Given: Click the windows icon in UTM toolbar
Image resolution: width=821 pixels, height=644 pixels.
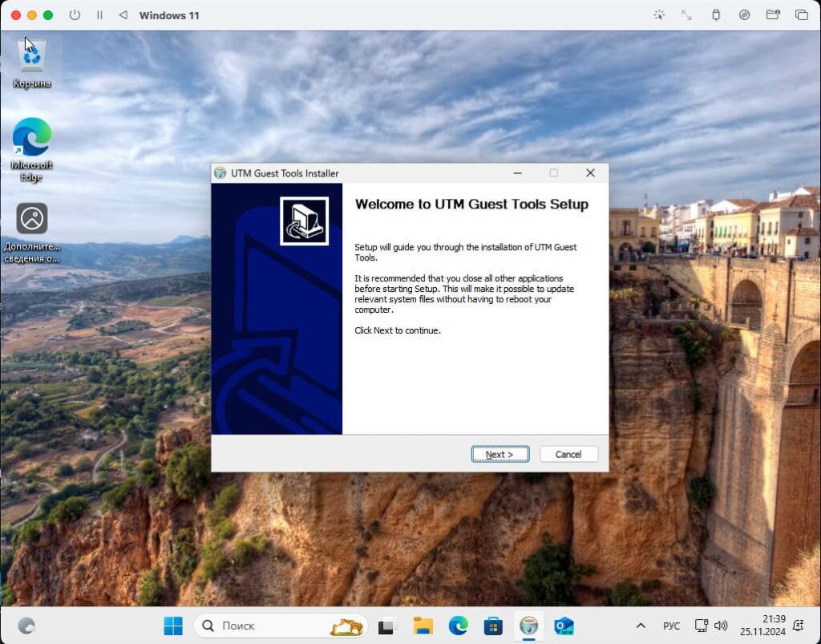Looking at the screenshot, I should (801, 15).
